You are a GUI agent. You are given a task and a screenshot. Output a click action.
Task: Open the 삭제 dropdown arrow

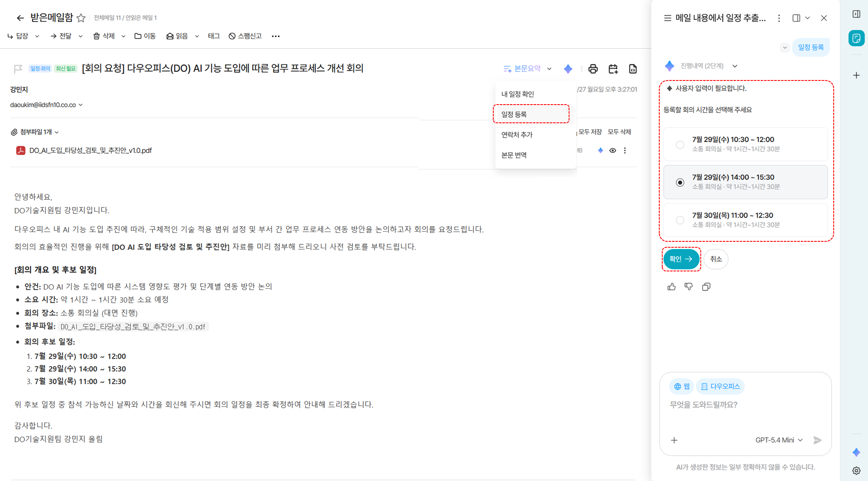[123, 36]
